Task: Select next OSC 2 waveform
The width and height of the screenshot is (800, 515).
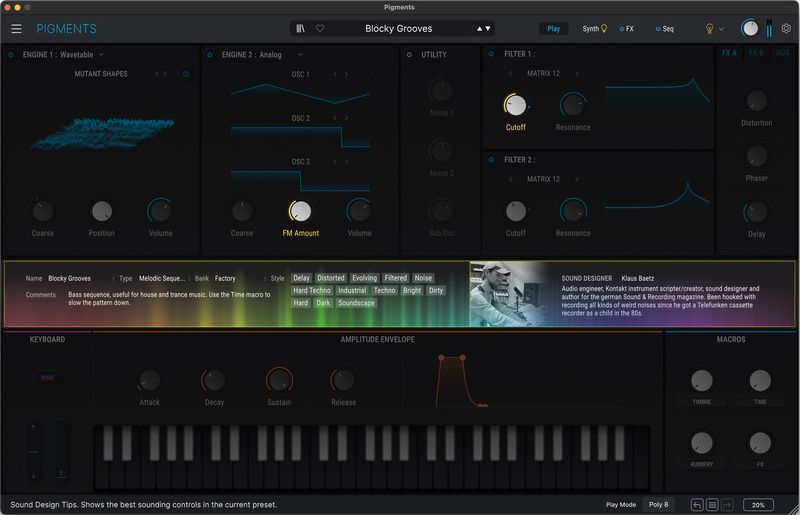Action: (346, 118)
